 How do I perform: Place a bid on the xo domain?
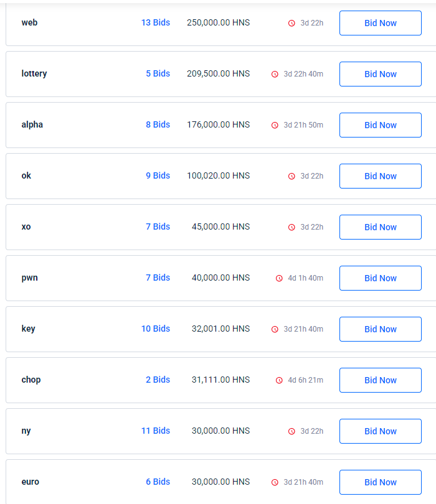pyautogui.click(x=380, y=227)
